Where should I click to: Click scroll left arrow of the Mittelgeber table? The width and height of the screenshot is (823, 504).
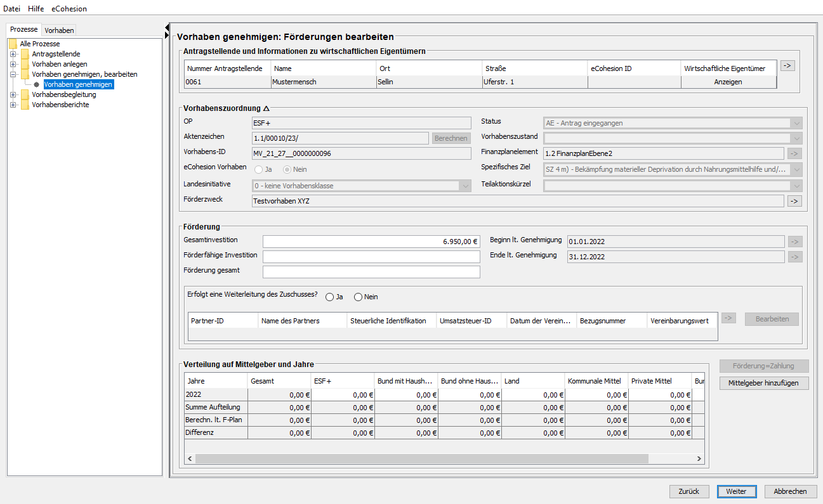tap(189, 459)
